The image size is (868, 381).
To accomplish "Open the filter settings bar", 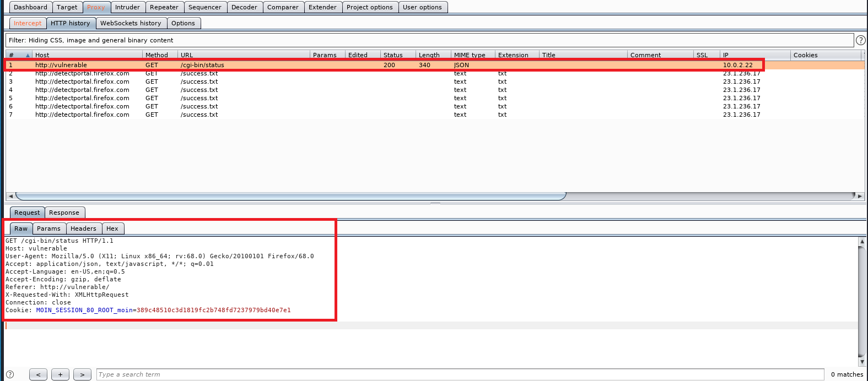I will (429, 40).
